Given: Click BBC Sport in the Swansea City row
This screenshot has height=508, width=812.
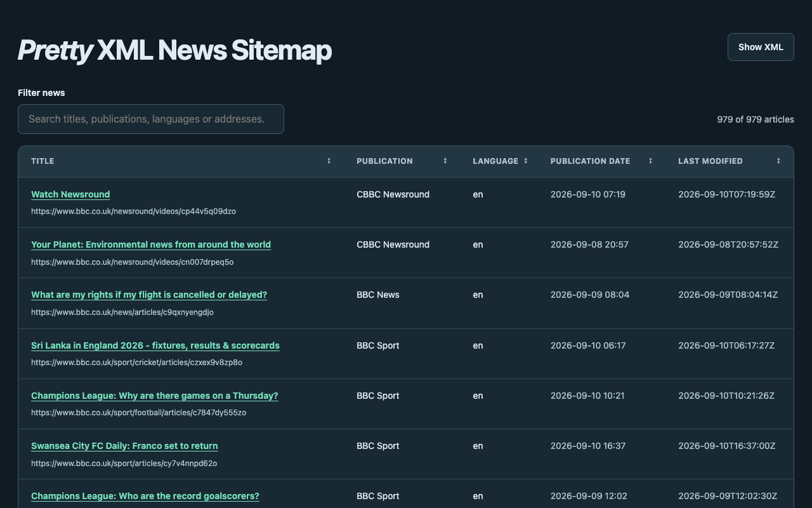Looking at the screenshot, I should tap(378, 446).
